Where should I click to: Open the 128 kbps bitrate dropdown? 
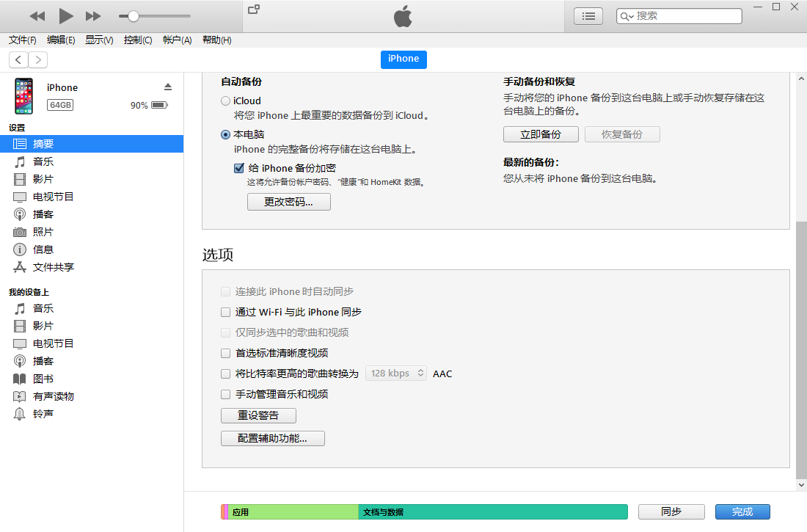396,374
